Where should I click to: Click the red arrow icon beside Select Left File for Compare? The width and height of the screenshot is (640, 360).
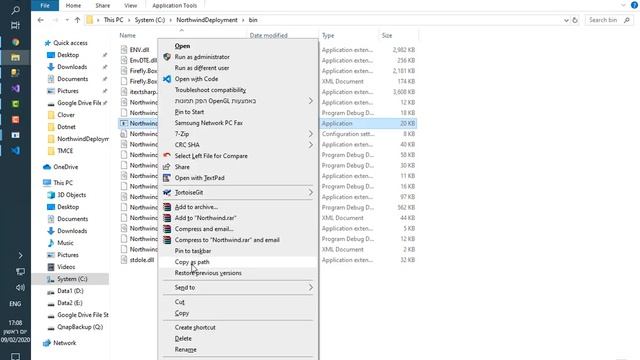click(x=167, y=156)
